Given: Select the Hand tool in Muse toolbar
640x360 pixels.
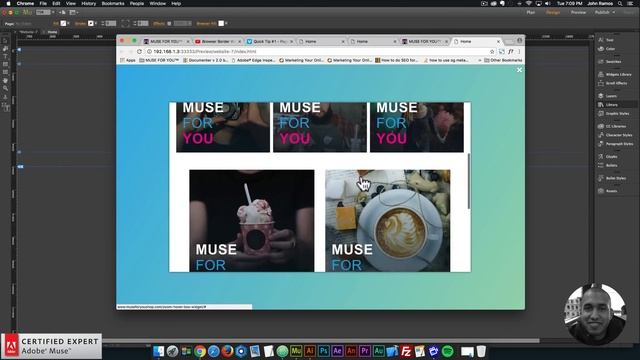Looking at the screenshot, I should point(5,80).
